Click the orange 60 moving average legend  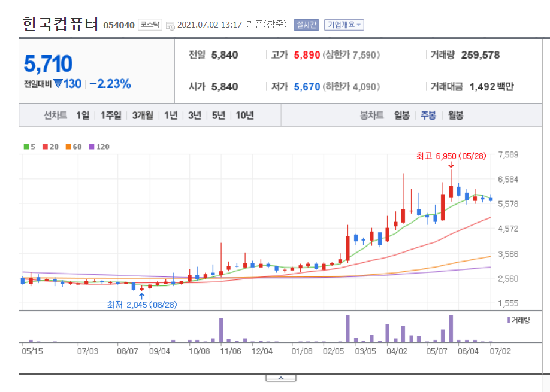(74, 147)
